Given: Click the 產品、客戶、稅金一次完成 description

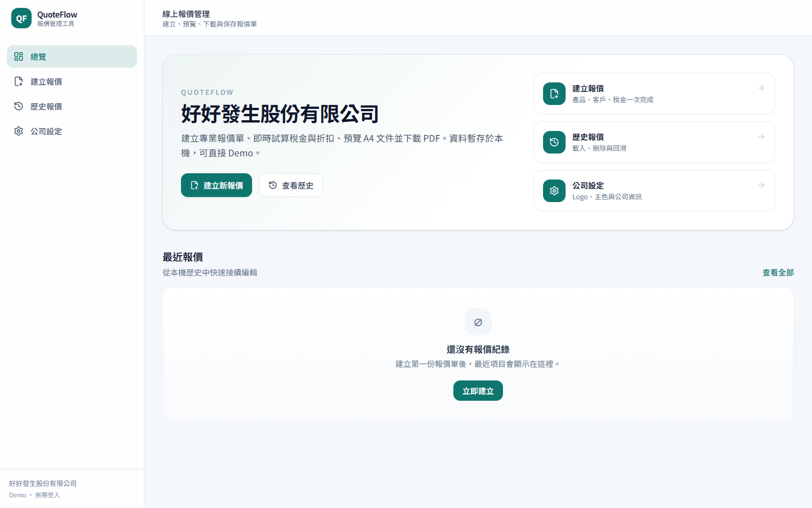Looking at the screenshot, I should click(613, 100).
